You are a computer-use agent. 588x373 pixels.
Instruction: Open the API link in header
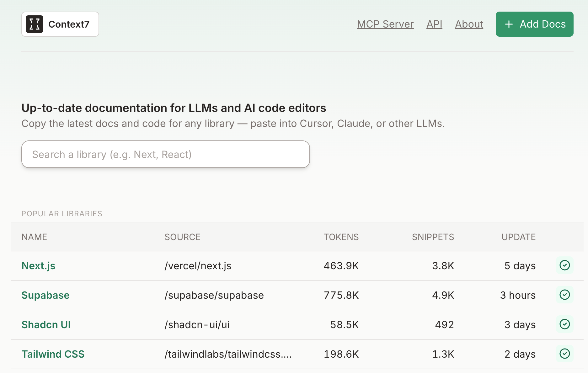coord(434,24)
